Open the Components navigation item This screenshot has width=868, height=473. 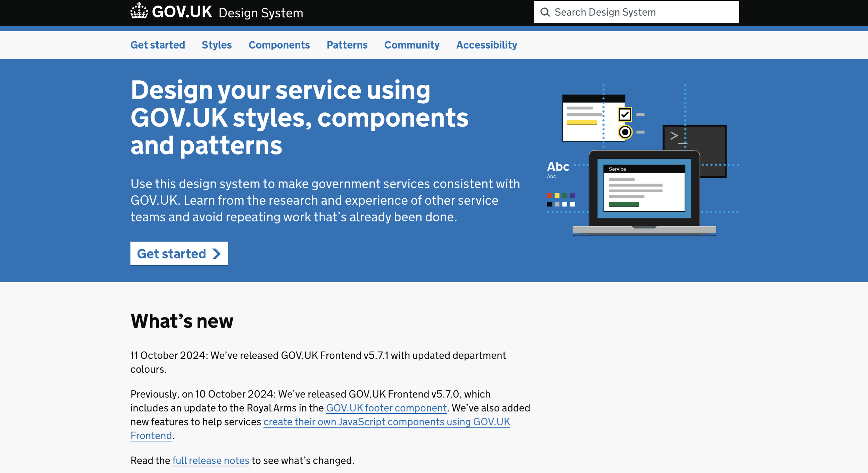coord(279,45)
